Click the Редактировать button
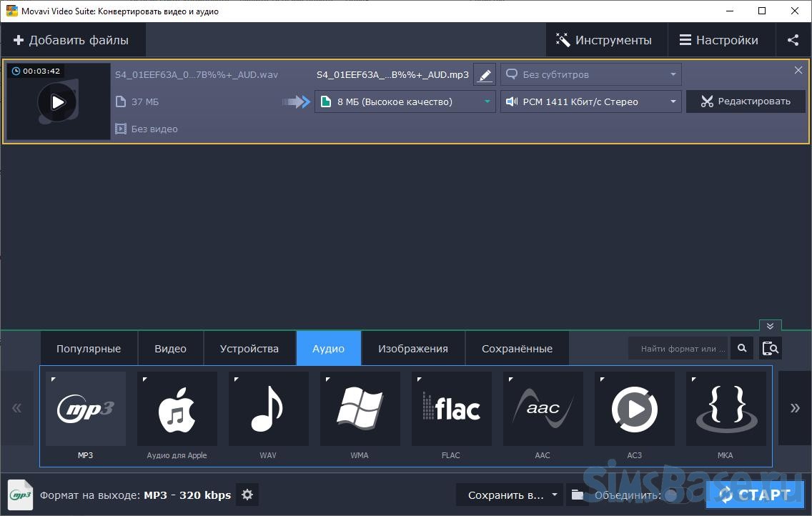 click(x=746, y=101)
